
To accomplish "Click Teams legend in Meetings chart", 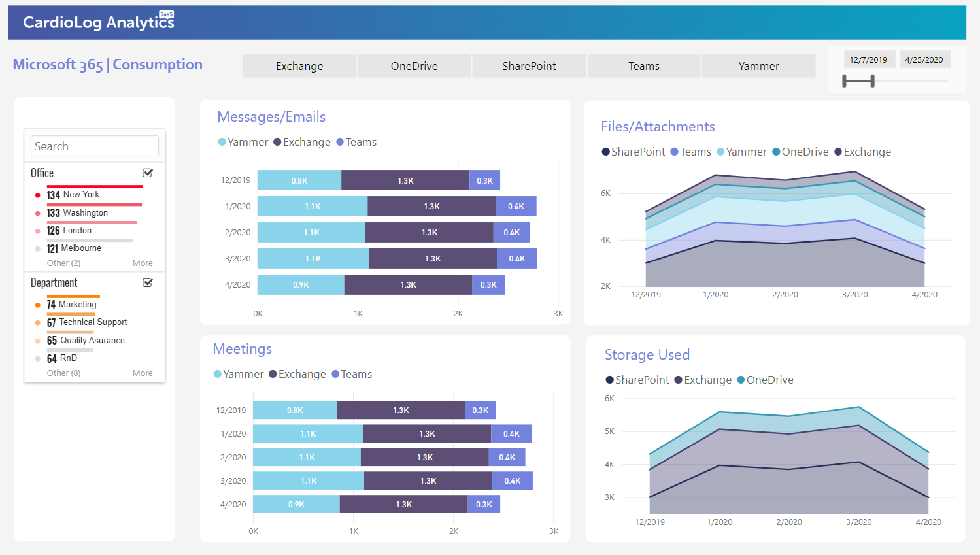I will coord(352,374).
